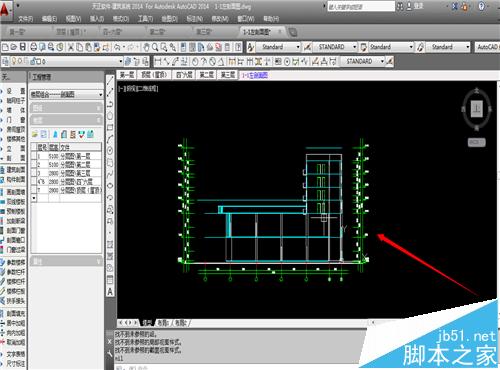The image size is (500, 370).
Task: Click the wrench icon beside the command line
Action: coord(110,354)
